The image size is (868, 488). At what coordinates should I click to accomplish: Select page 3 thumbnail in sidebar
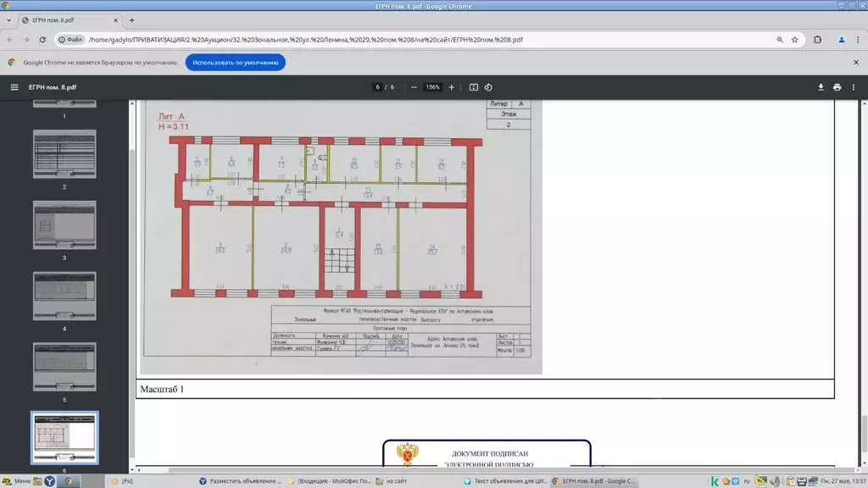click(64, 225)
